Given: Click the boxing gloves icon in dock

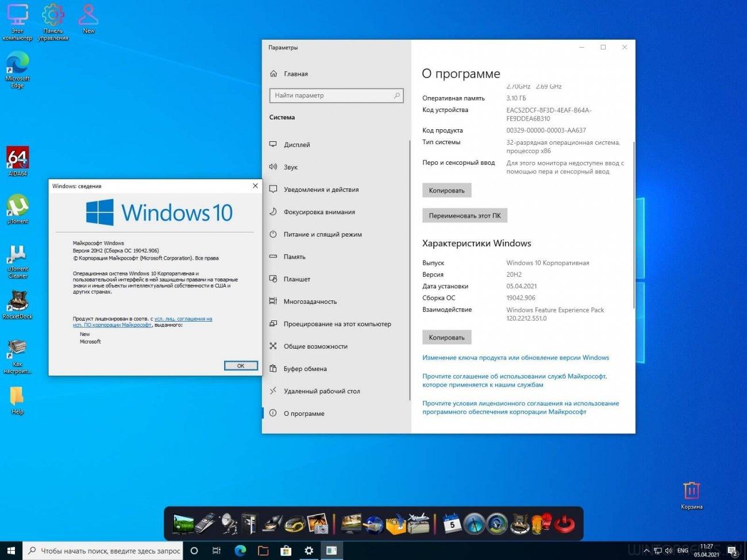Looking at the screenshot, I should point(542,524).
